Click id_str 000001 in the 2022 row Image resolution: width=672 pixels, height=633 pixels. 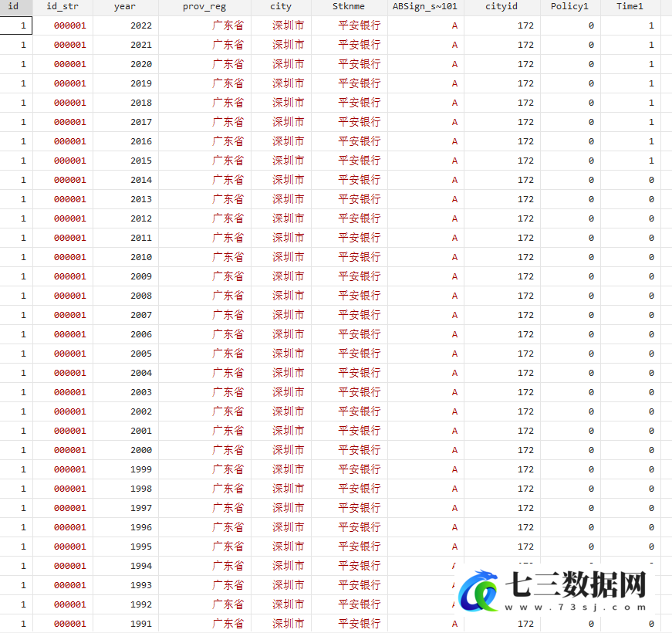point(70,25)
